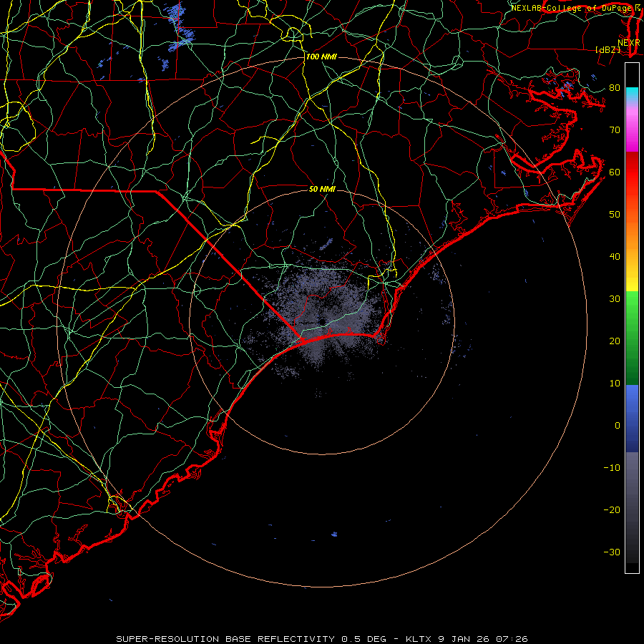Click the -30 value on the dBZ scale
644x644 pixels.
pyautogui.click(x=612, y=552)
